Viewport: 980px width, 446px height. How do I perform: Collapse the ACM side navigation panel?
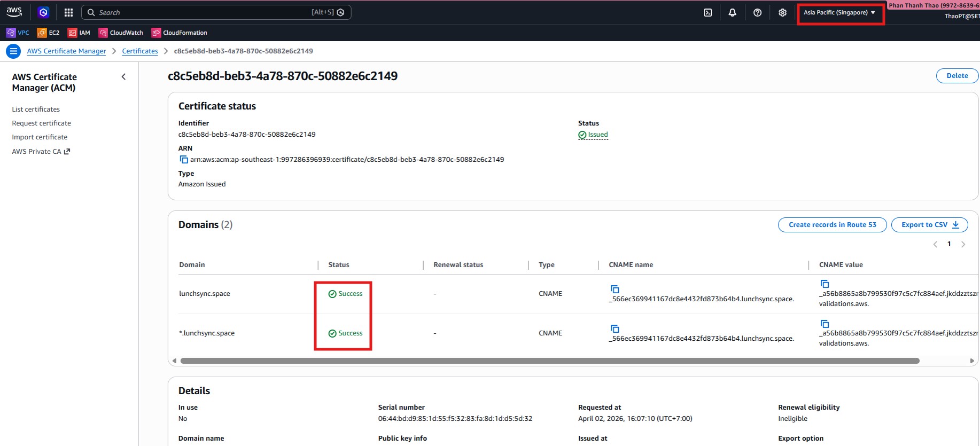[x=123, y=77]
